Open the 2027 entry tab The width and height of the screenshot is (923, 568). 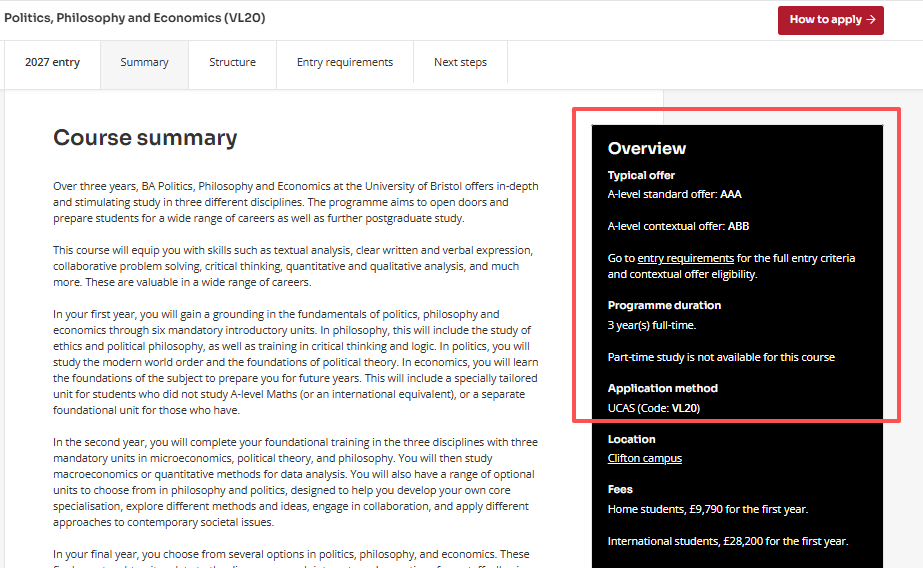[x=52, y=62]
